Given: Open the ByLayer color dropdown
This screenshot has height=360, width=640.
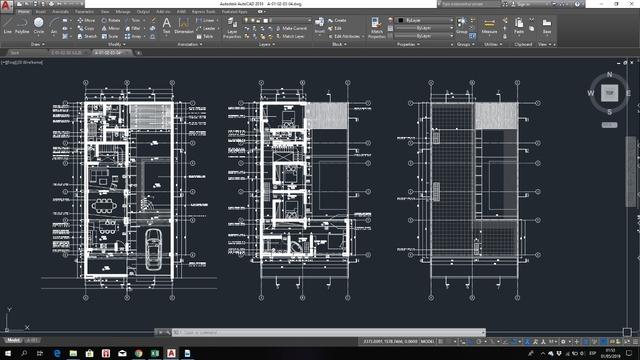Looking at the screenshot, I should pyautogui.click(x=424, y=20).
